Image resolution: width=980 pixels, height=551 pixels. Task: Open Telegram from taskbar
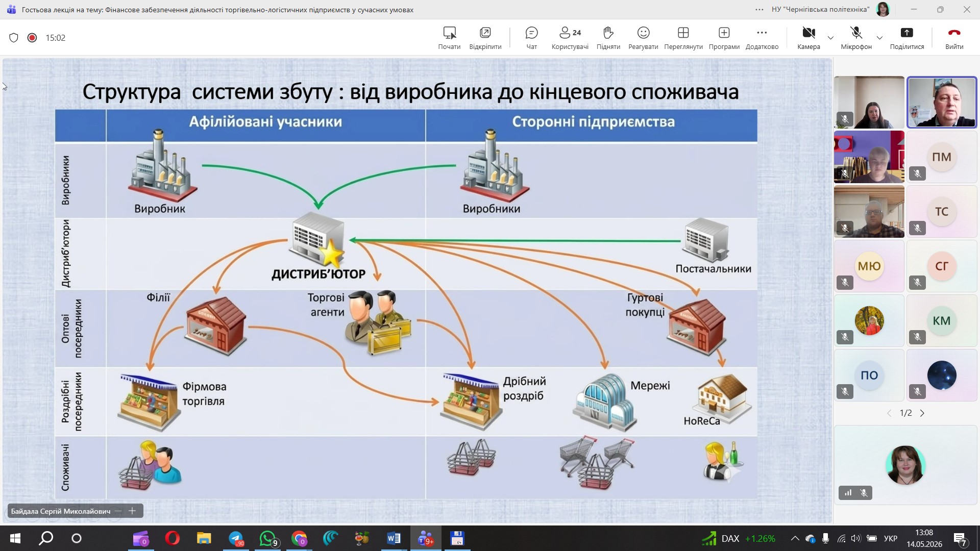[236, 538]
